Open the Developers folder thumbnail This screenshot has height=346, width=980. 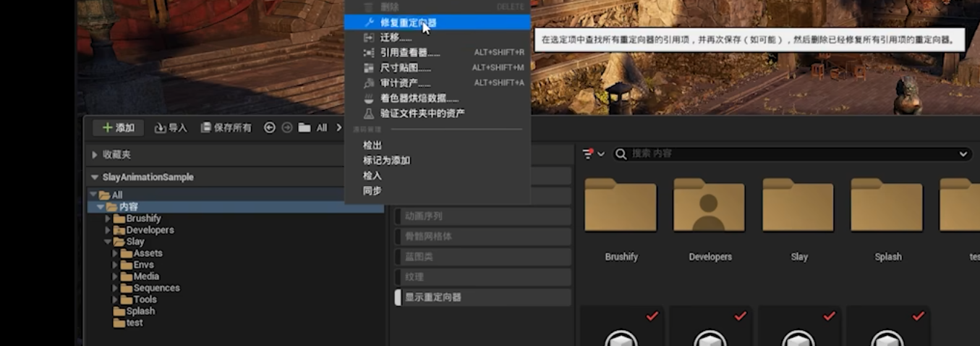pos(710,205)
